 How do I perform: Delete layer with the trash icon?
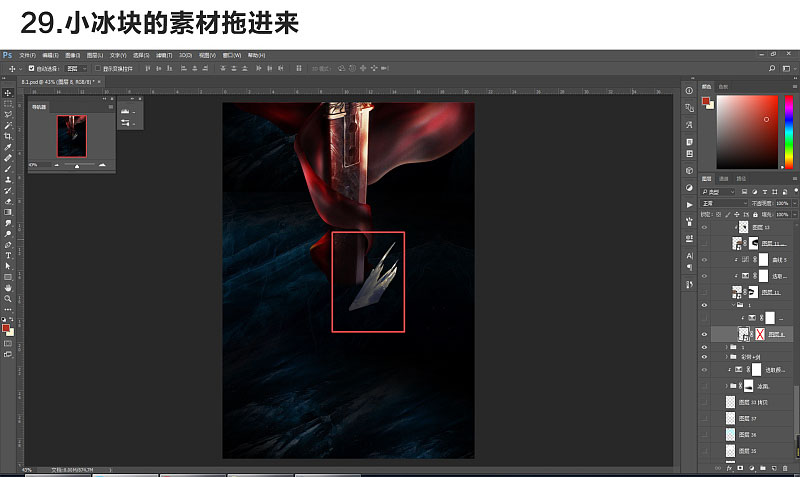pyautogui.click(x=785, y=468)
